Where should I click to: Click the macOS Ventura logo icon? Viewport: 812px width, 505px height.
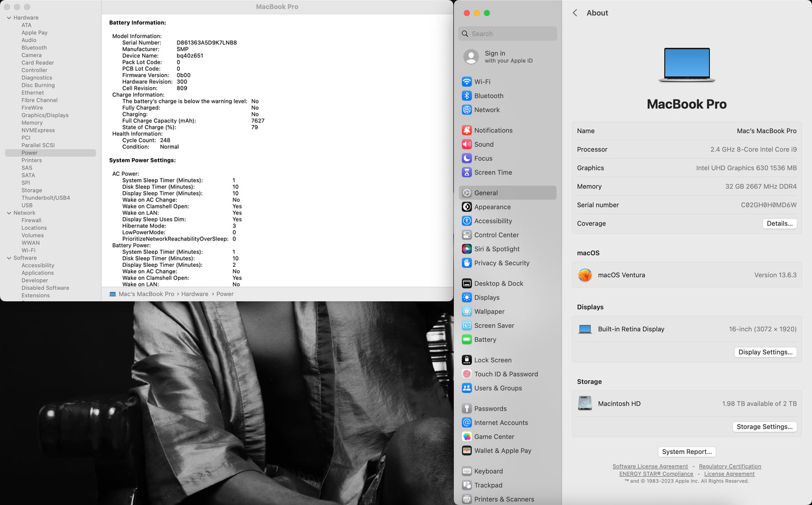point(585,275)
